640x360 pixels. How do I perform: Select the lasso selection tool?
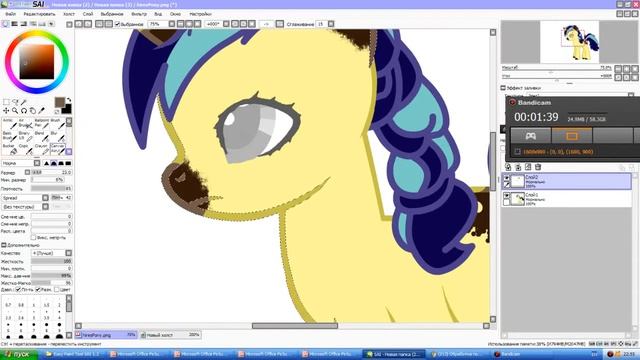coord(15,102)
